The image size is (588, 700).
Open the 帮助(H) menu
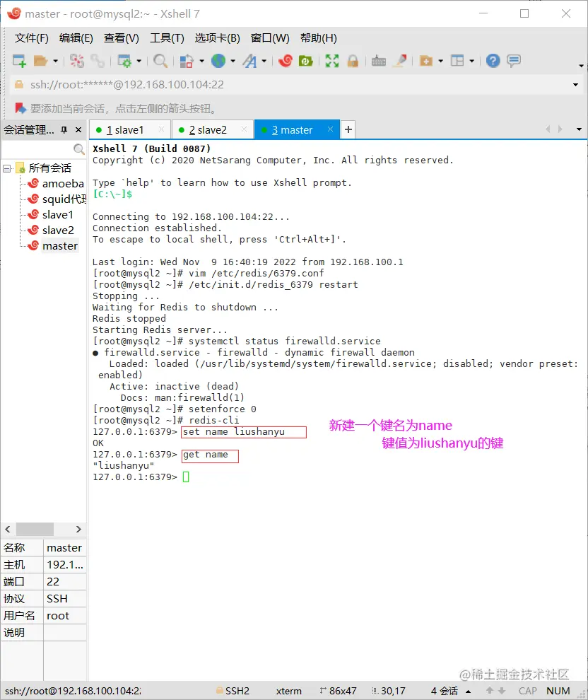pos(319,38)
